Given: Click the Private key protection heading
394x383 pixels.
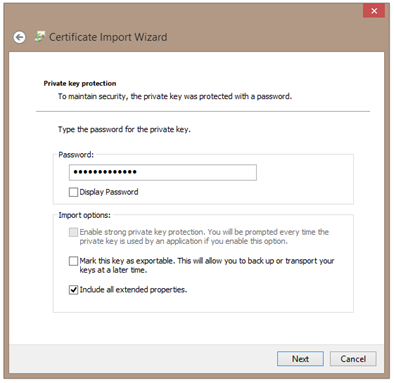Looking at the screenshot, I should (x=80, y=83).
